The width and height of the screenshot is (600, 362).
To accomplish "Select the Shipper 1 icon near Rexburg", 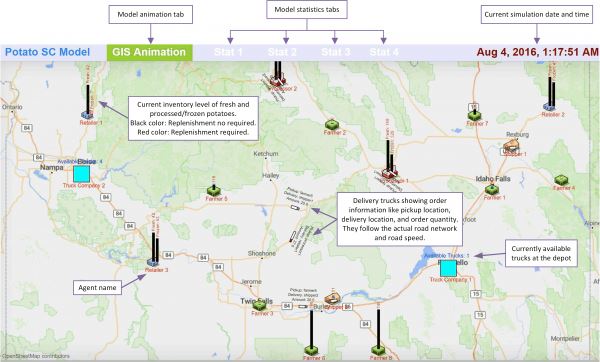I will (x=511, y=146).
